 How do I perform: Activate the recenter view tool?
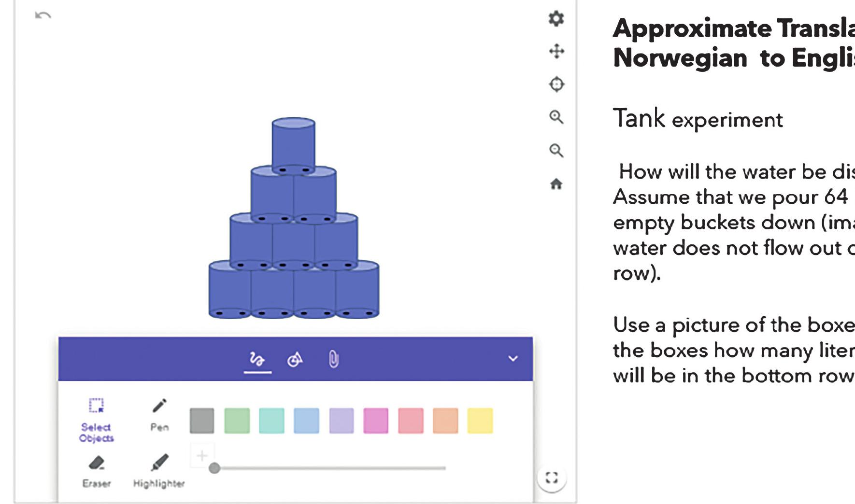[x=556, y=84]
